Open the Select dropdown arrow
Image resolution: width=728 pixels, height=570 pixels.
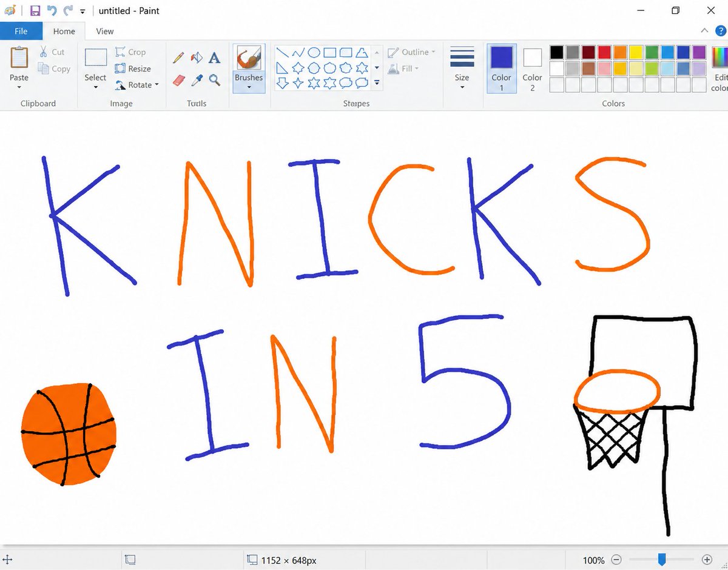click(95, 87)
